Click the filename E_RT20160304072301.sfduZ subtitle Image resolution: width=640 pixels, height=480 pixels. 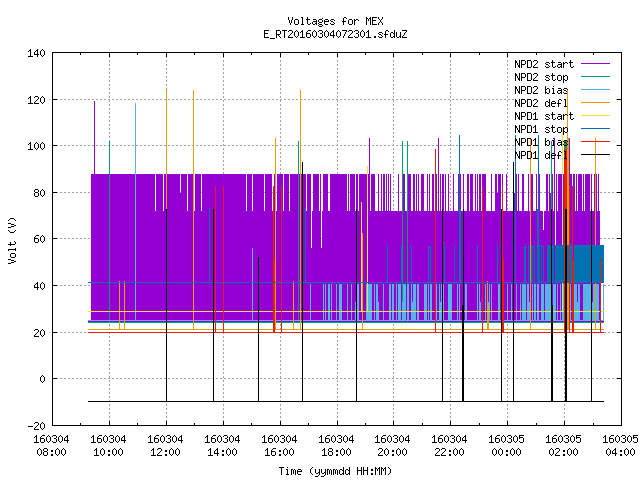coord(335,34)
